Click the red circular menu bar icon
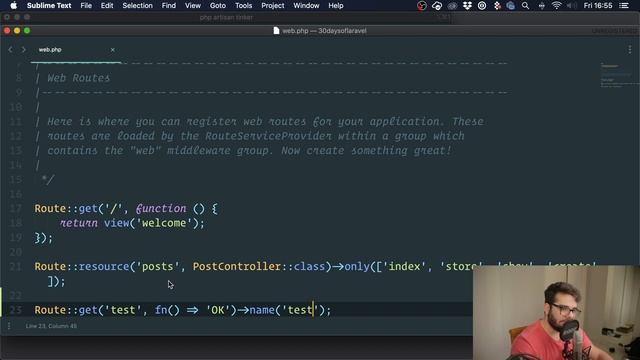 click(422, 6)
